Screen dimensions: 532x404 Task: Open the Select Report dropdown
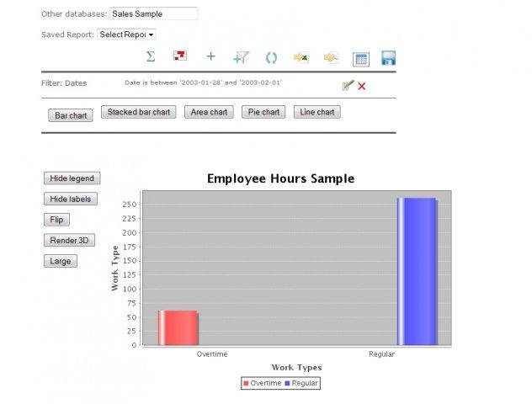pyautogui.click(x=126, y=35)
